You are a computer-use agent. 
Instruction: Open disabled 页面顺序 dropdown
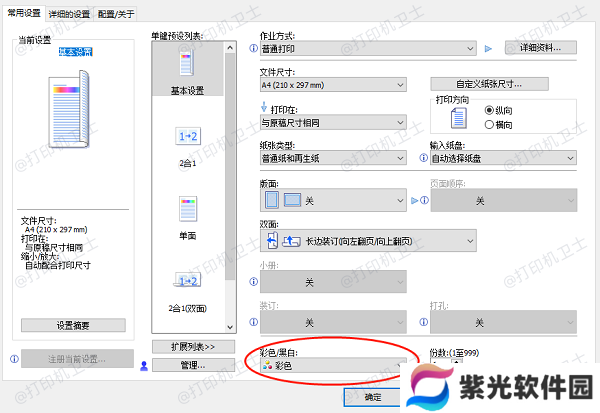coord(504,200)
